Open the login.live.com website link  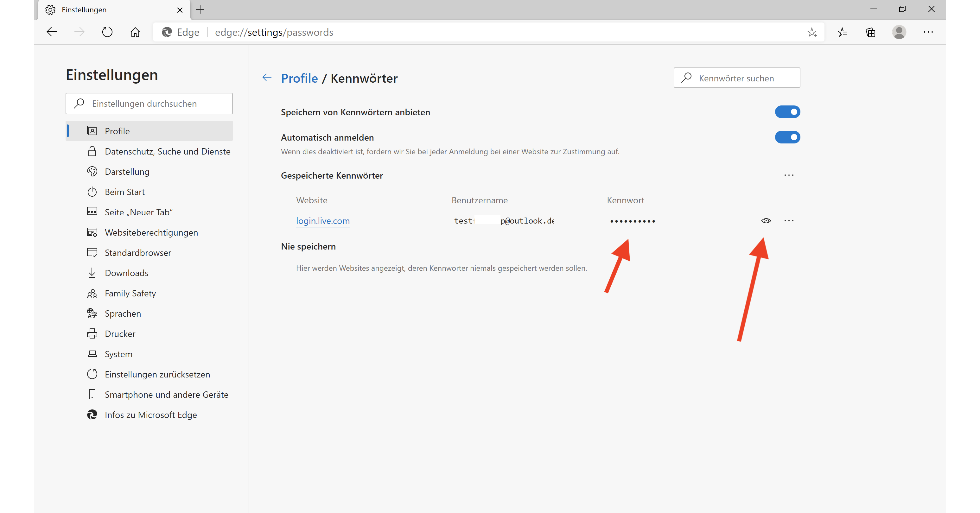(323, 221)
